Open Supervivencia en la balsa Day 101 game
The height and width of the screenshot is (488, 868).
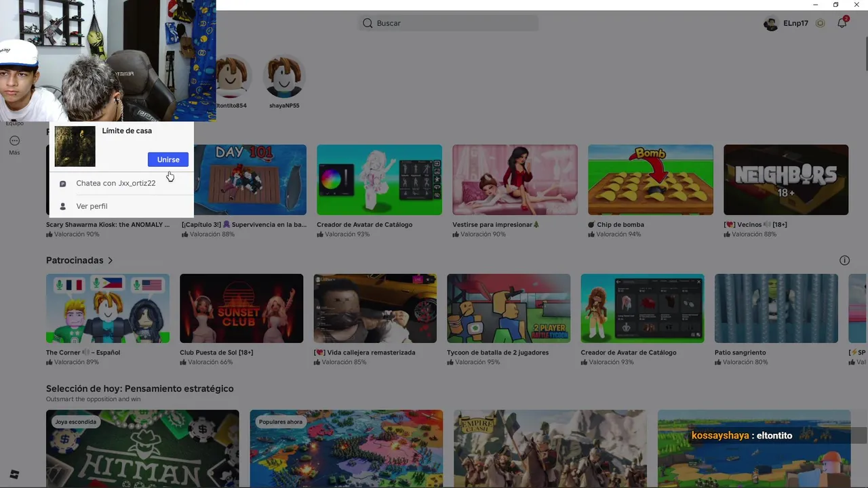(x=249, y=180)
